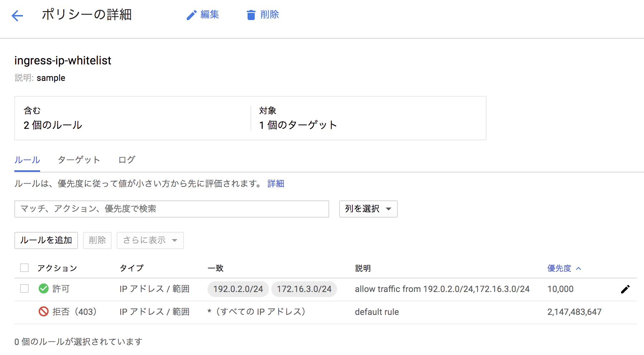Click the 'sample' description text
Screen dimensions: 644x355
point(51,78)
